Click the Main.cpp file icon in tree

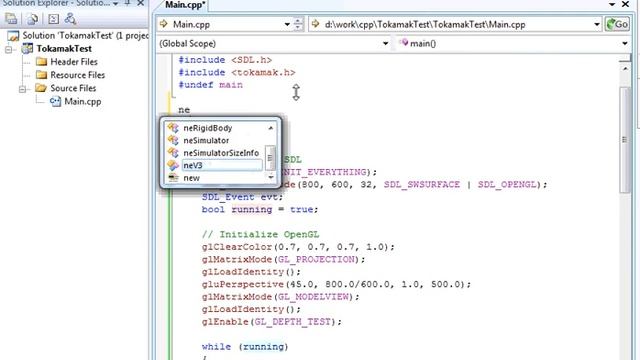coord(55,101)
